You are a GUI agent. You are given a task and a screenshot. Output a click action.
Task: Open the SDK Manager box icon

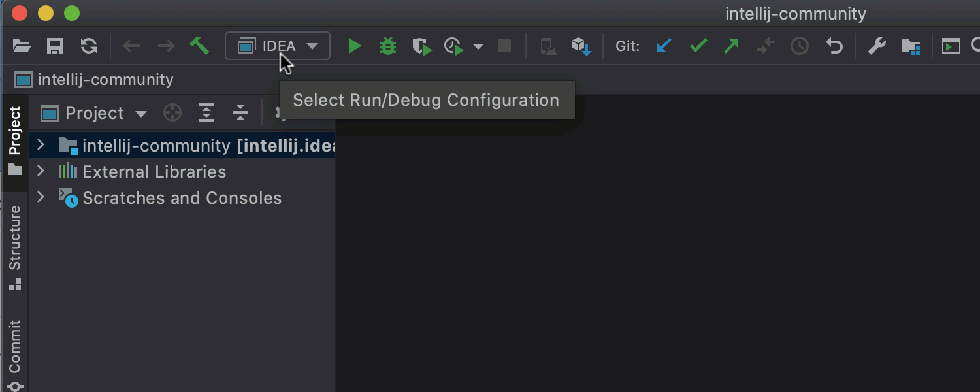point(581,46)
